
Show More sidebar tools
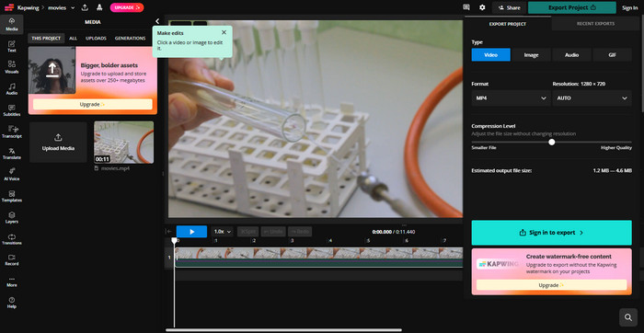click(x=11, y=281)
